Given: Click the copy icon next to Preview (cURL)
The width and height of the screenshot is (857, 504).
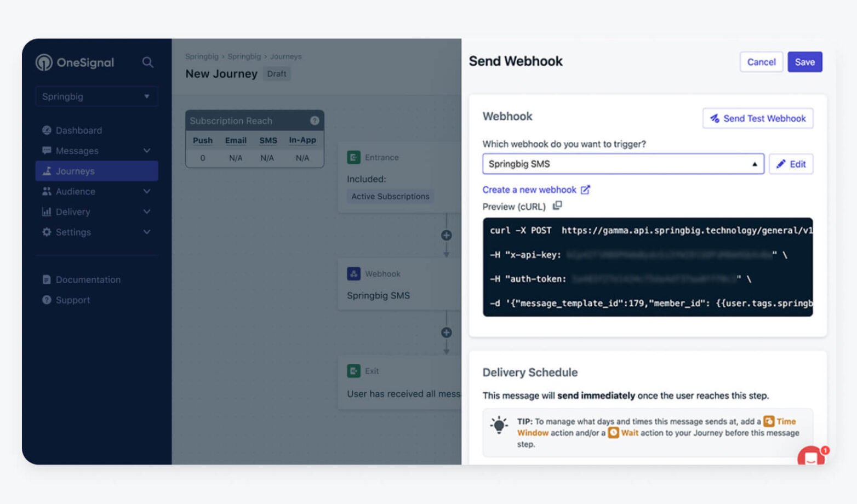Looking at the screenshot, I should tap(557, 206).
